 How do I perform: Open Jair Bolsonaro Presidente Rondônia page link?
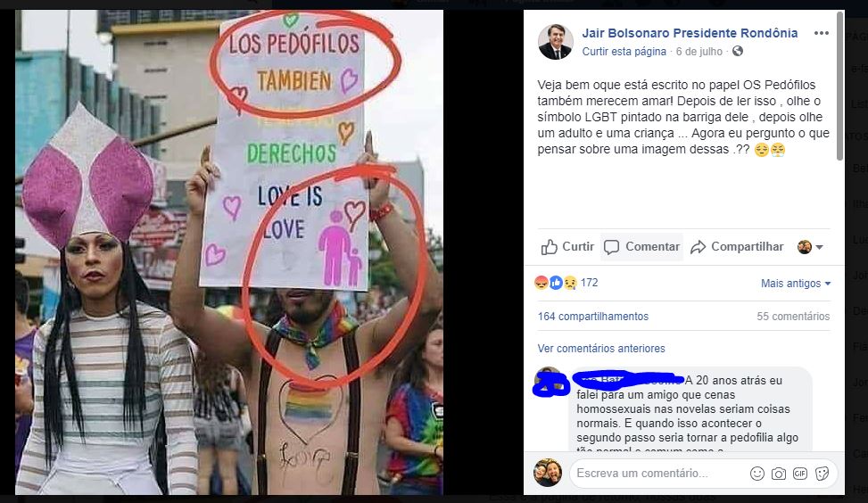point(690,33)
